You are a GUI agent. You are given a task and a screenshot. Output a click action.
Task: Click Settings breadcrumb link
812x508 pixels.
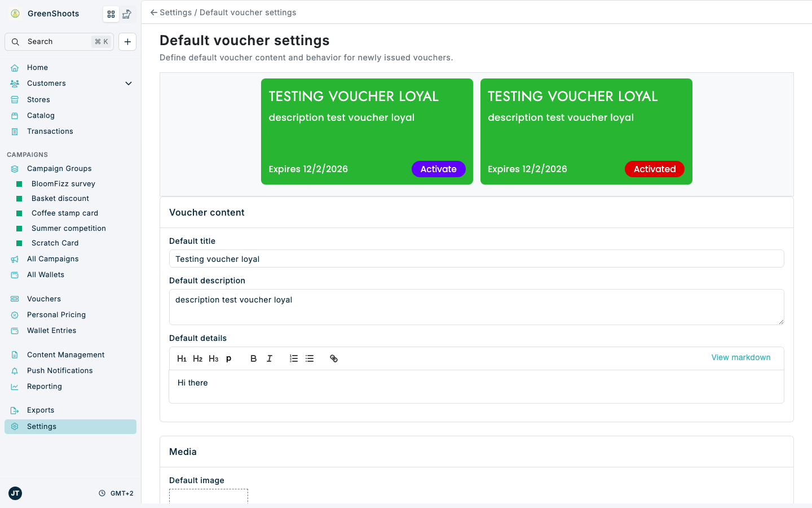tap(176, 12)
